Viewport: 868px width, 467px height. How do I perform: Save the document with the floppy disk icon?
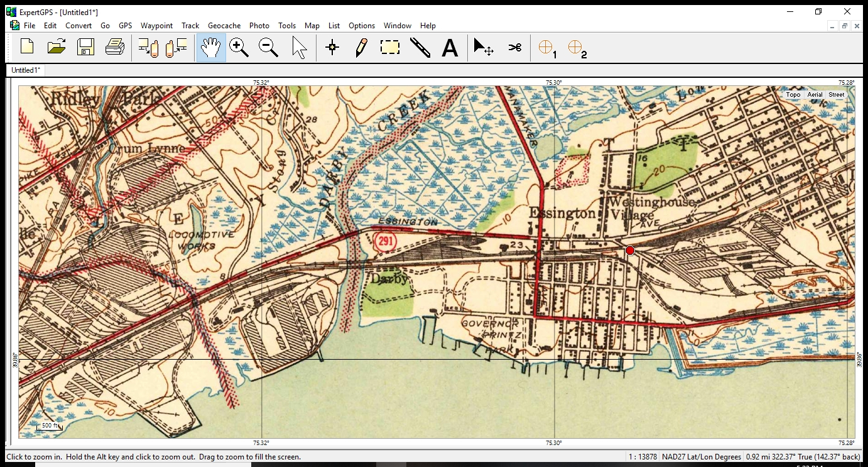coord(85,47)
